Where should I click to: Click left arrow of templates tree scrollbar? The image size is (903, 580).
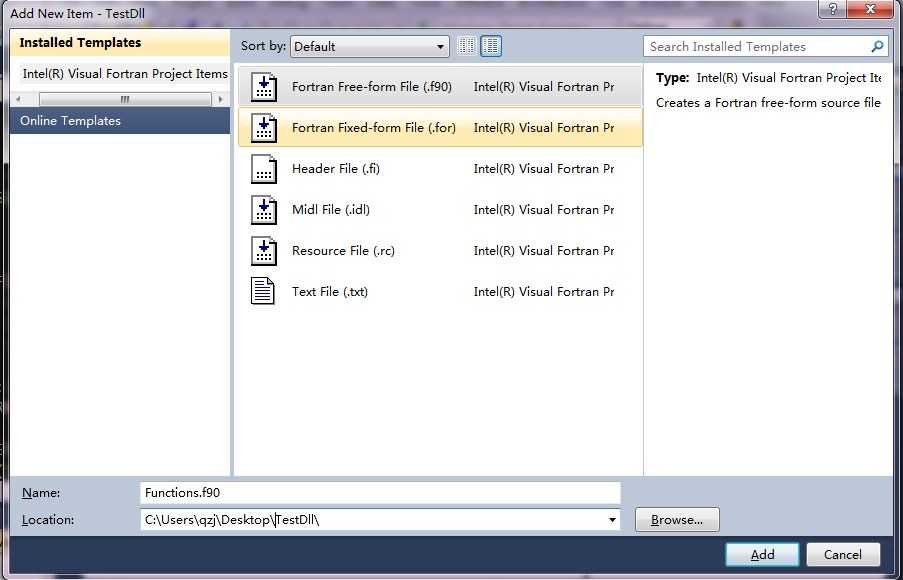18,100
